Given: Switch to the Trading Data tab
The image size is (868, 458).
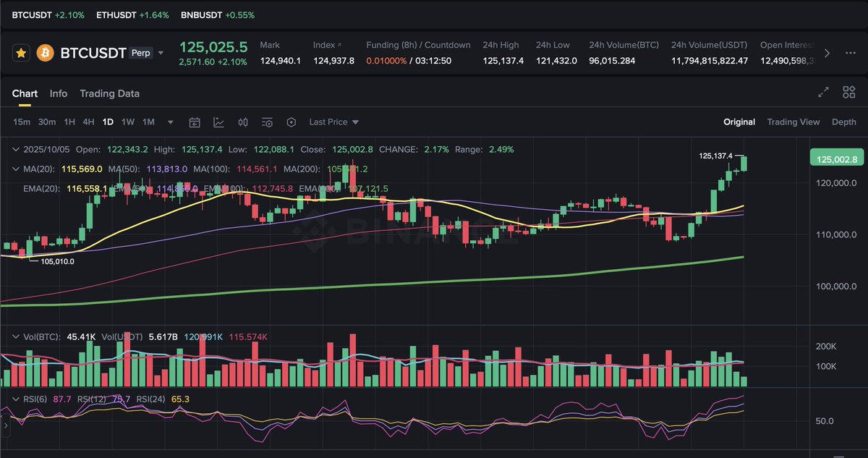Looking at the screenshot, I should tap(109, 93).
